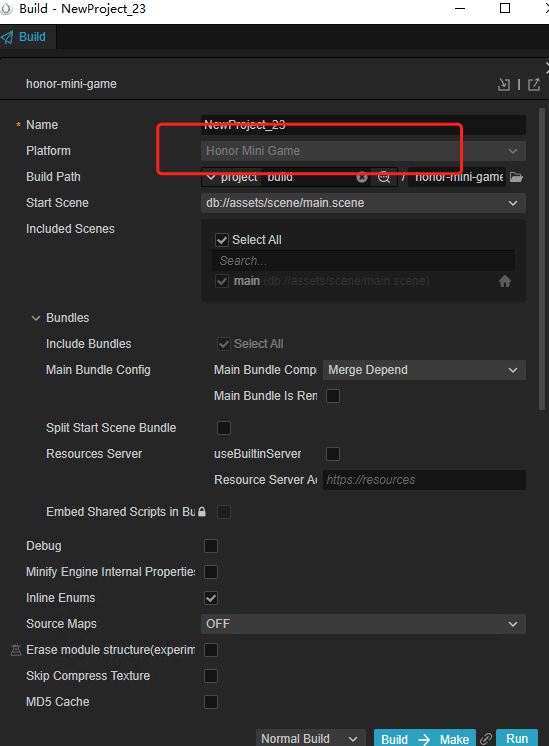The image size is (549, 746).
Task: Click the honor-mini-game output folder field
Action: coord(457,177)
